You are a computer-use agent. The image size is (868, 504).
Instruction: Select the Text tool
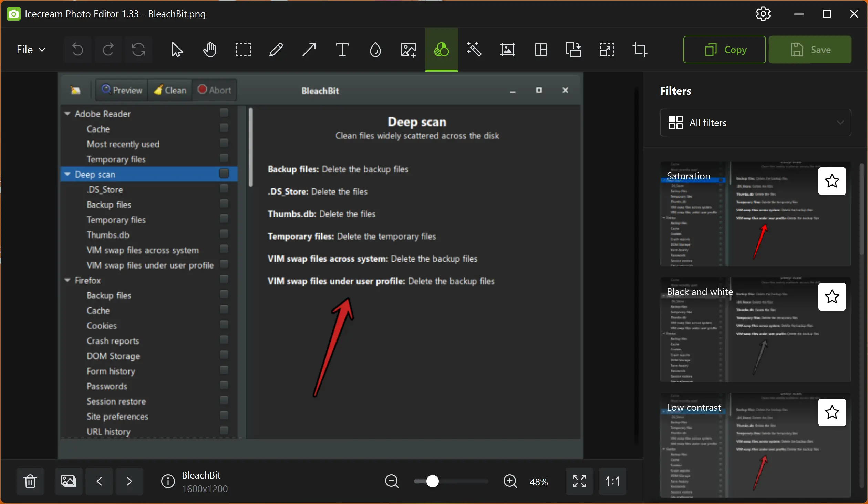point(342,50)
